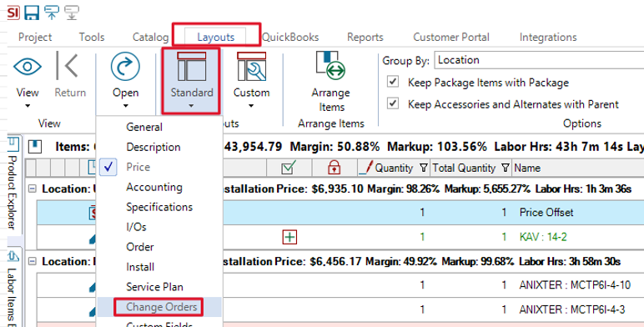The height and width of the screenshot is (327, 644).
Task: Open the Project ribbon tab
Action: tap(35, 37)
